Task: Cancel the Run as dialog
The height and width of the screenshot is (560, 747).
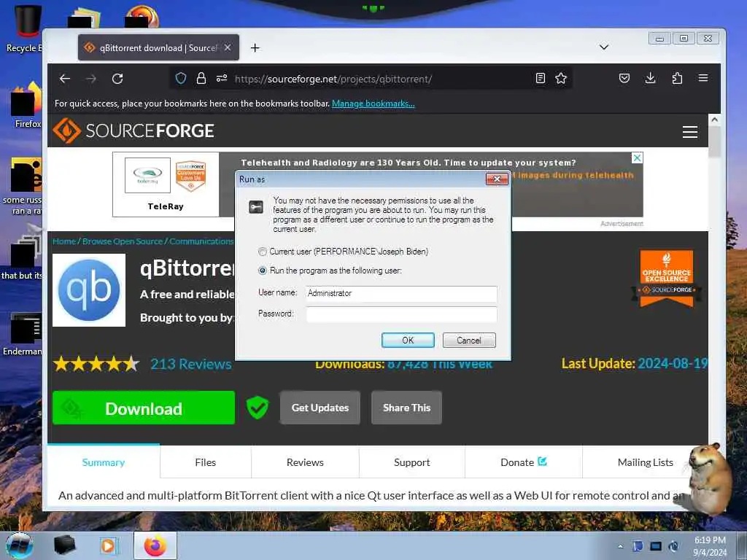Action: click(x=469, y=340)
